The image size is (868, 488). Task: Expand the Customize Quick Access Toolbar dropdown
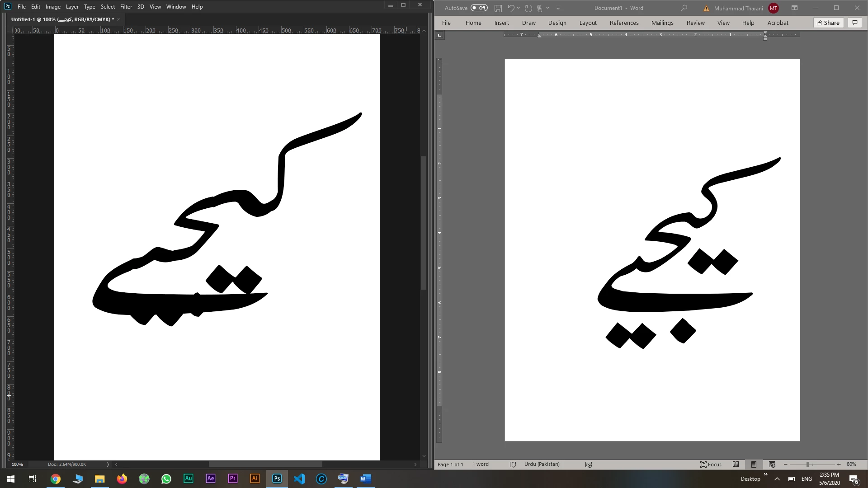(558, 8)
